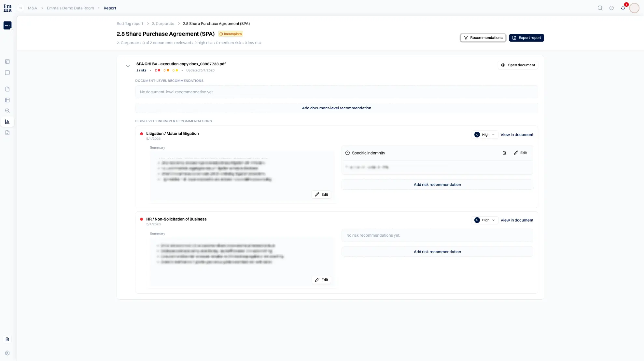Click Export report button
This screenshot has height=361, width=644.
(x=526, y=38)
